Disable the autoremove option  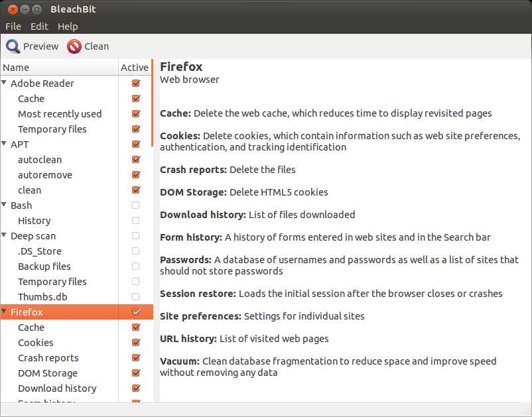[136, 174]
